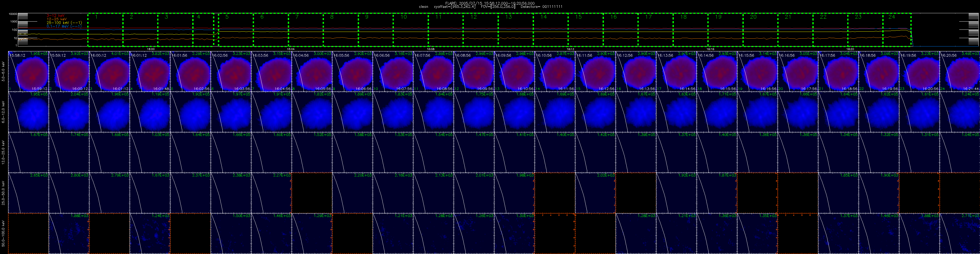Click the 'Detectors= 001111111' header text
980x254 pixels.
tap(541, 7)
